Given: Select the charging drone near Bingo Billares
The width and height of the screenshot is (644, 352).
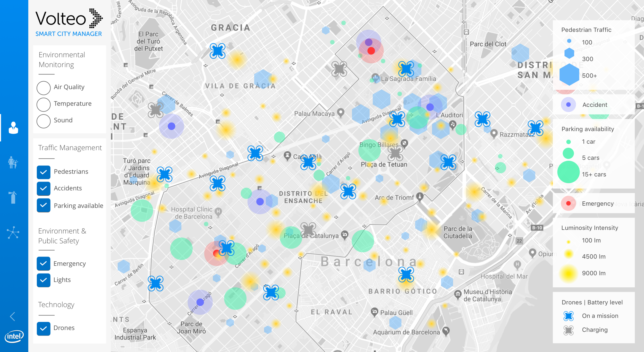Looking at the screenshot, I should click(395, 153).
